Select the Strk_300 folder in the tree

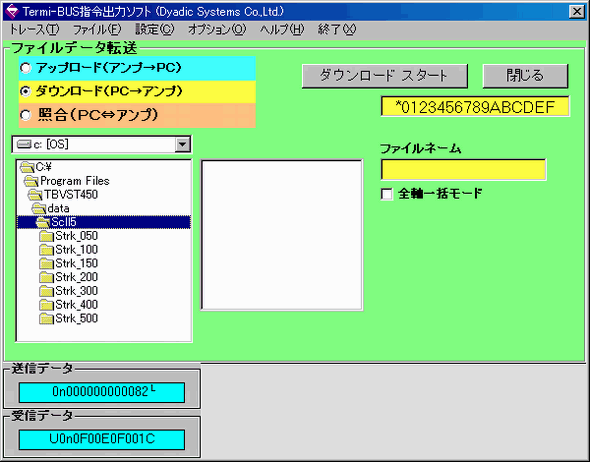pos(68,291)
